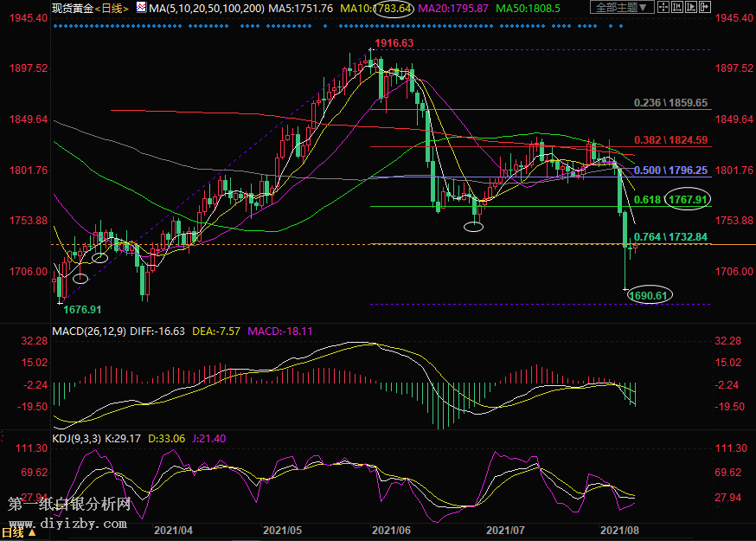
Task: Click the 2021/08 date on time axis
Action: tap(622, 528)
